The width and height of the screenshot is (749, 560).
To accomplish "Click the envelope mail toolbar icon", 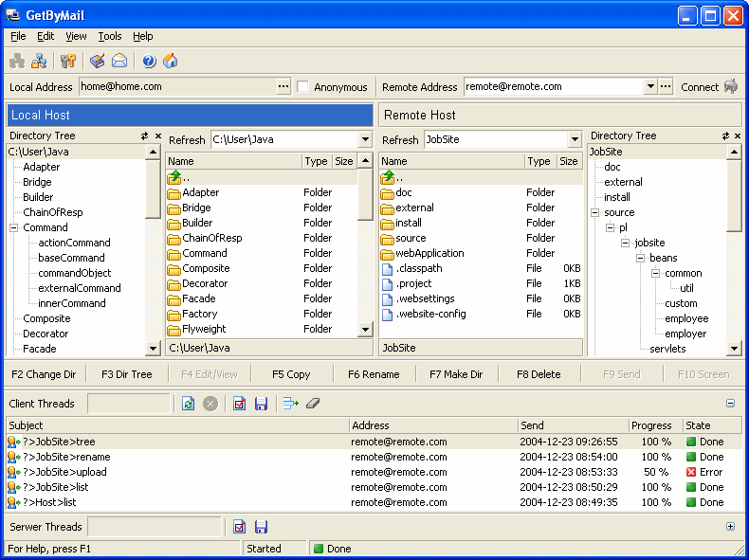I will tap(119, 61).
